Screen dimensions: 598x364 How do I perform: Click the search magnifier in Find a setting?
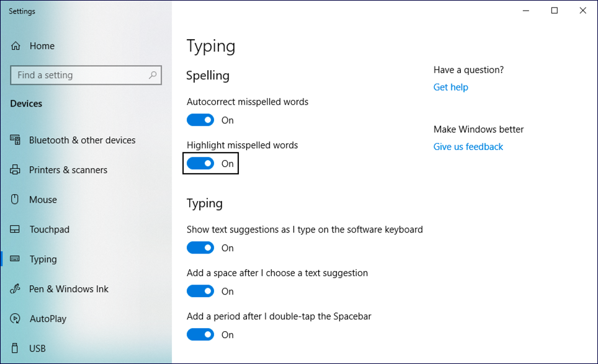pos(153,75)
